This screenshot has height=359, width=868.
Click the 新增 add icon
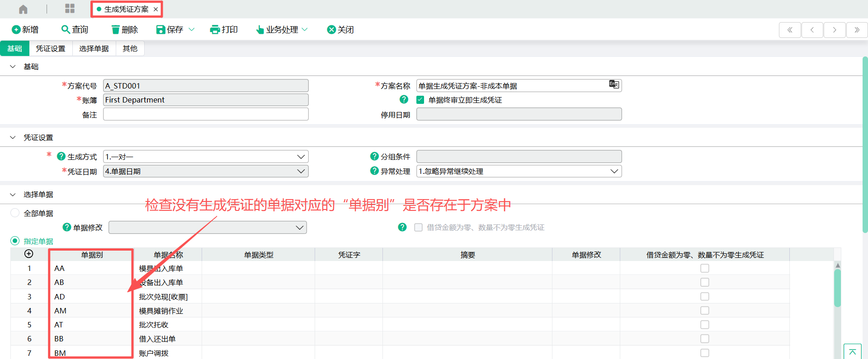[16, 30]
